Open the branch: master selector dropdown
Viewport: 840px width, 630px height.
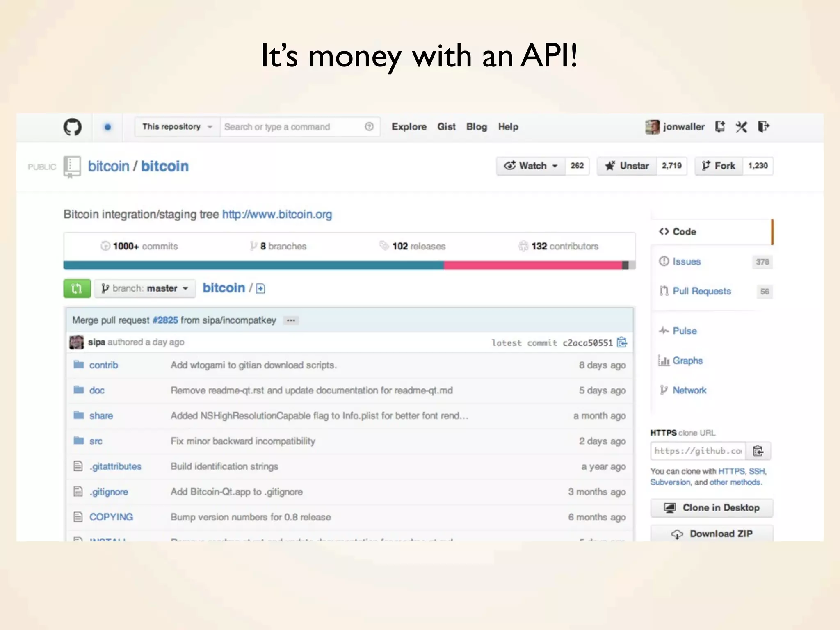(145, 288)
